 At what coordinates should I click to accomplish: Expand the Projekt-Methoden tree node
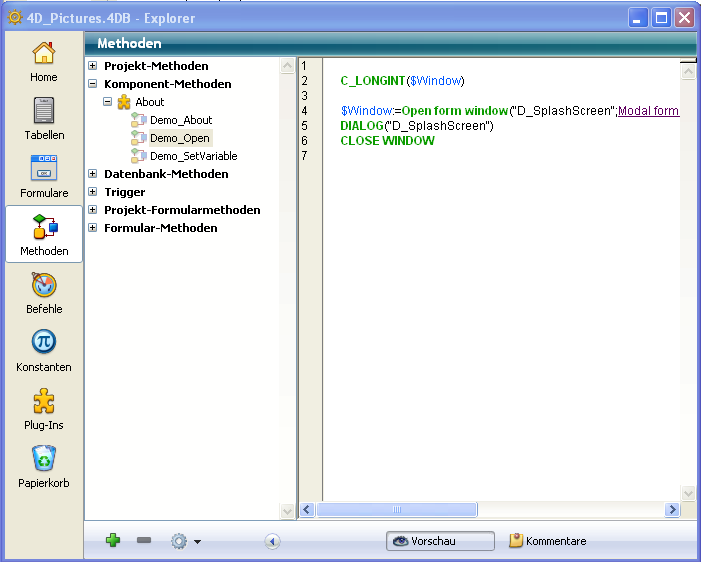click(x=93, y=66)
